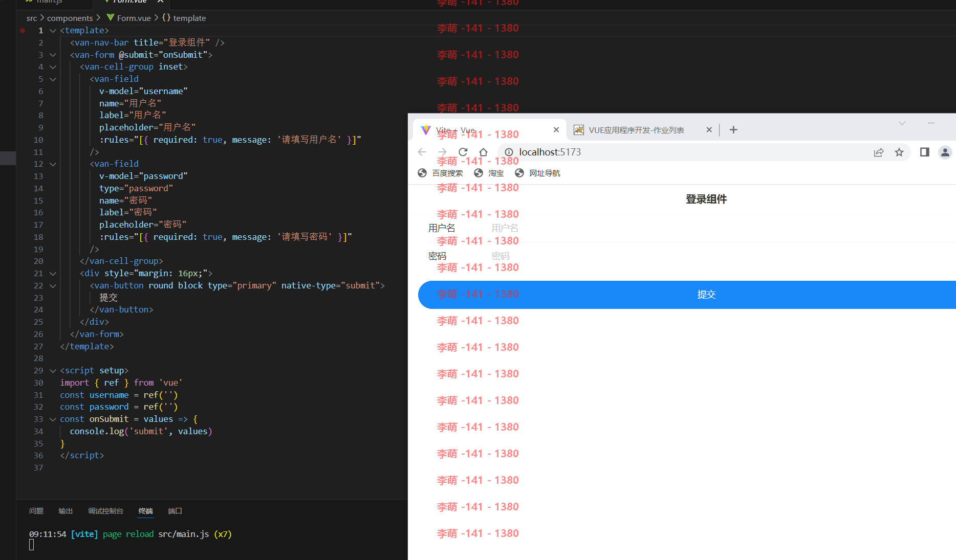
Task: Collapse the div block on line 21
Action: pyautogui.click(x=53, y=274)
